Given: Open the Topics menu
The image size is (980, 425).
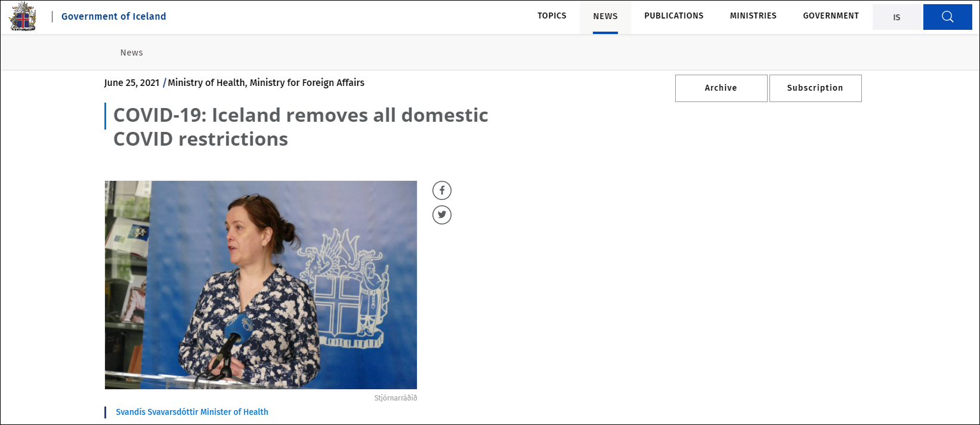Looking at the screenshot, I should click(x=552, y=16).
